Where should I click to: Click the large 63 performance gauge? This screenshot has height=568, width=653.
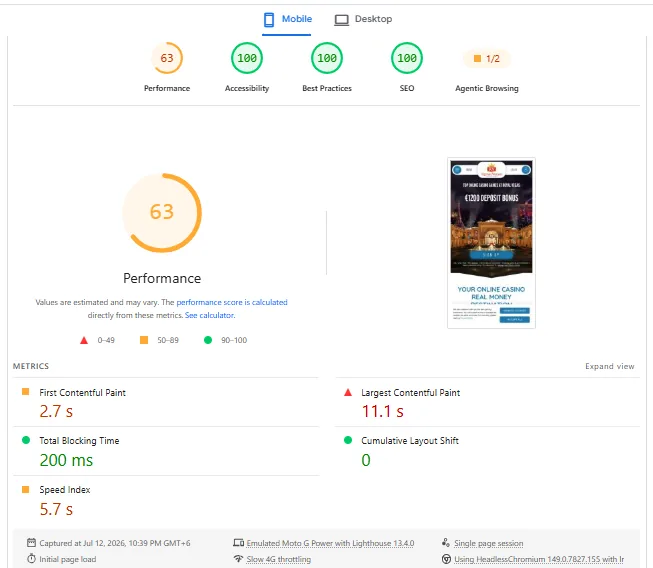162,212
